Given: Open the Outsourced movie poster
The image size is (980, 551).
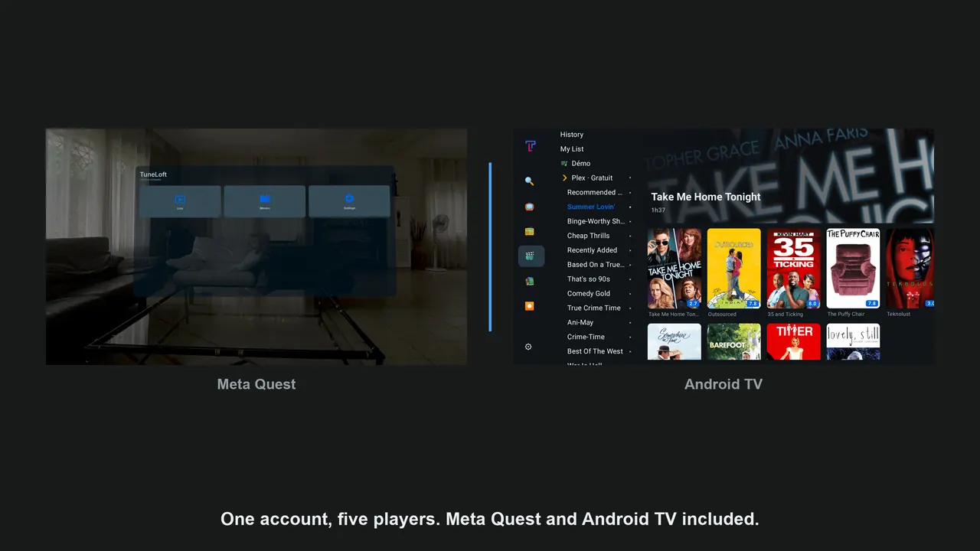Looking at the screenshot, I should coord(734,269).
